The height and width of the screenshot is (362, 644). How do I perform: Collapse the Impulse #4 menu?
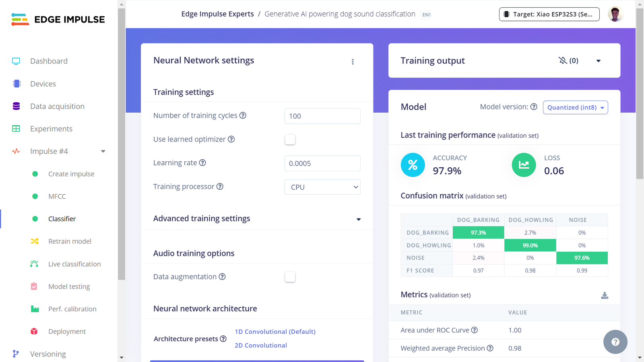pos(103,151)
